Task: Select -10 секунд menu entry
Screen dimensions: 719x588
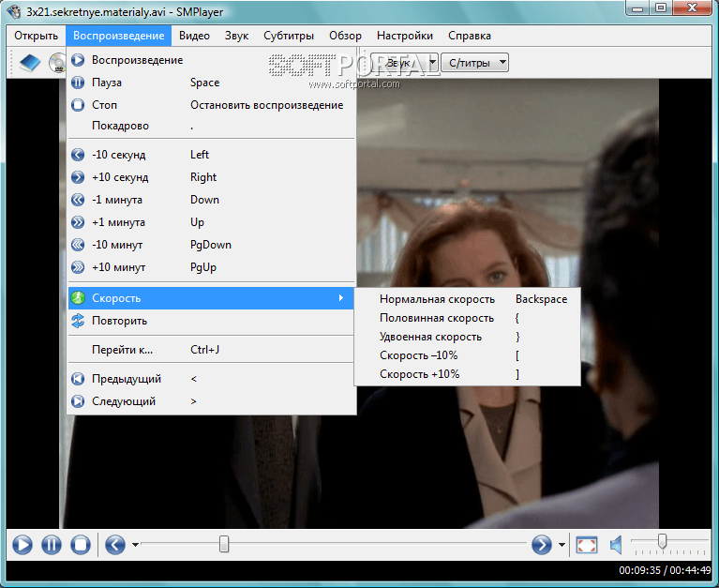Action: [211, 155]
